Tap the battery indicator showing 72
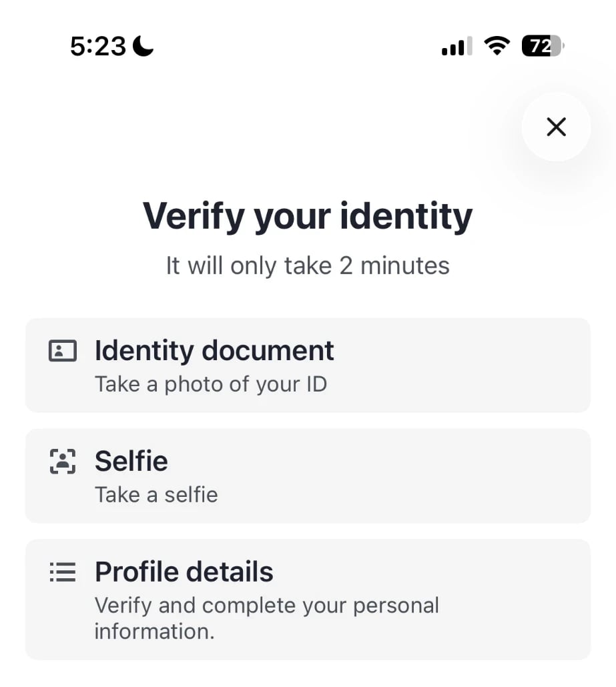This screenshot has width=616, height=687. click(x=543, y=45)
